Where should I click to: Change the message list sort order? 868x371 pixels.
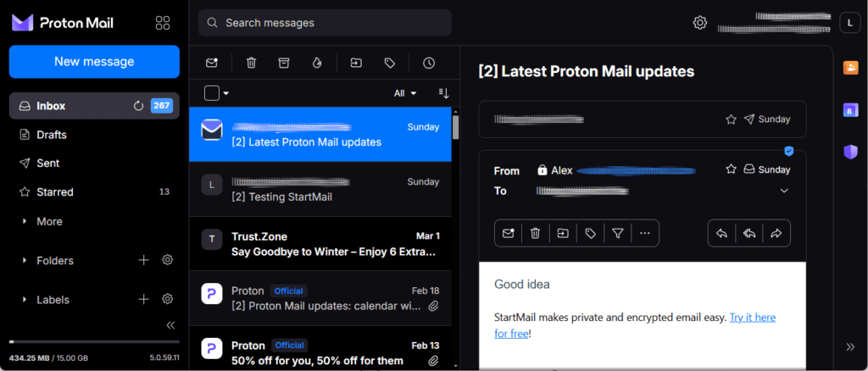(443, 93)
